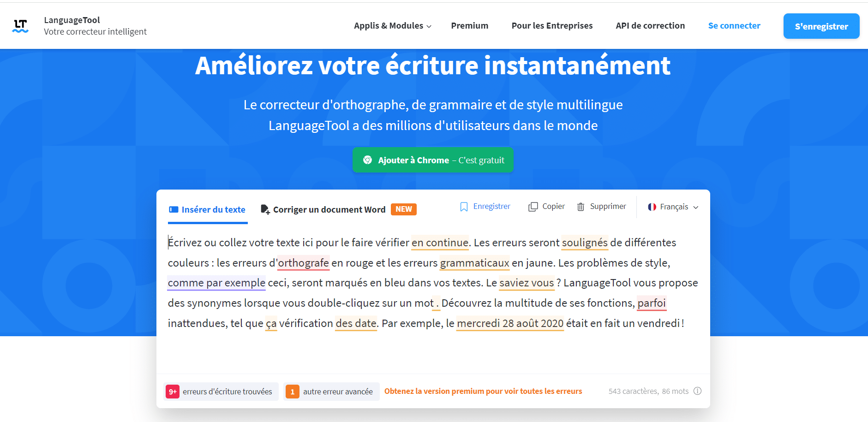The width and height of the screenshot is (868, 422).
Task: Click the underlined phrase des date
Action: (x=356, y=323)
